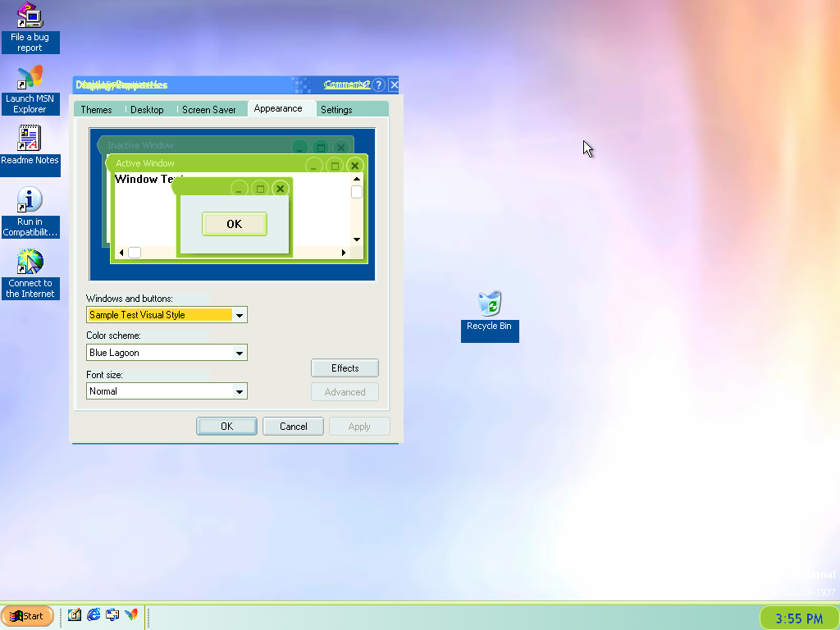Close the Display Properties dialog
Viewport: 840px width, 630px height.
pos(394,85)
